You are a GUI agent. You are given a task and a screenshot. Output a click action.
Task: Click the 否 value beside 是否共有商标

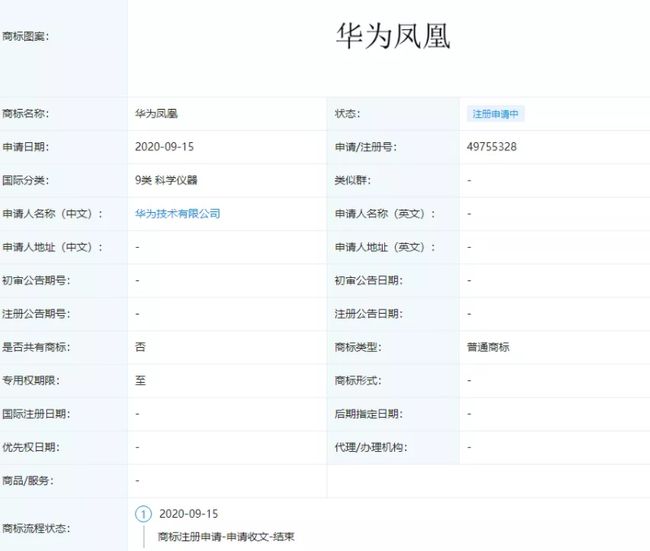pyautogui.click(x=139, y=347)
